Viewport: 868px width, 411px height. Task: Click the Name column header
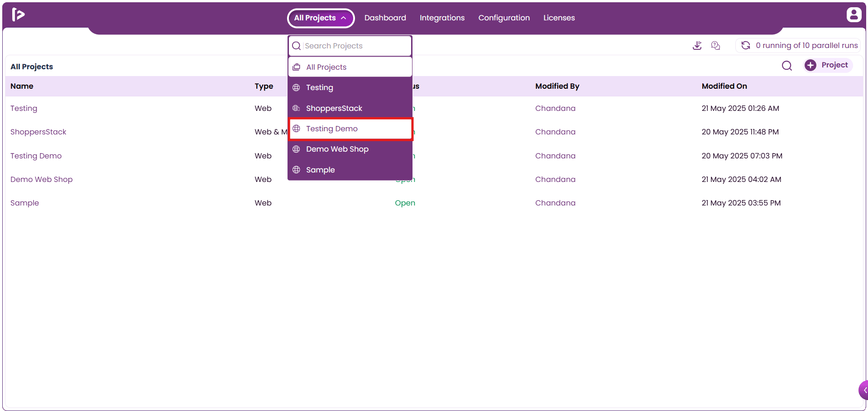[x=22, y=86]
